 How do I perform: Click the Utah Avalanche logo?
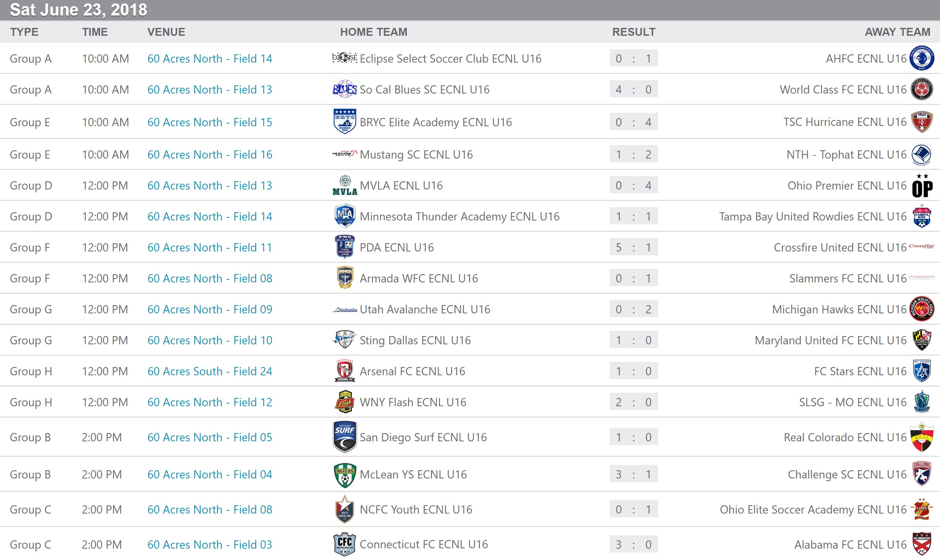[x=344, y=310]
